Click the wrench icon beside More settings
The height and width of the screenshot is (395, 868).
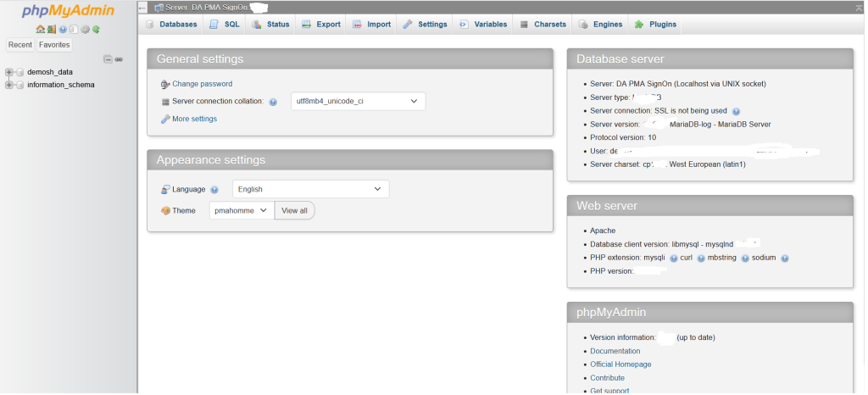pos(165,119)
